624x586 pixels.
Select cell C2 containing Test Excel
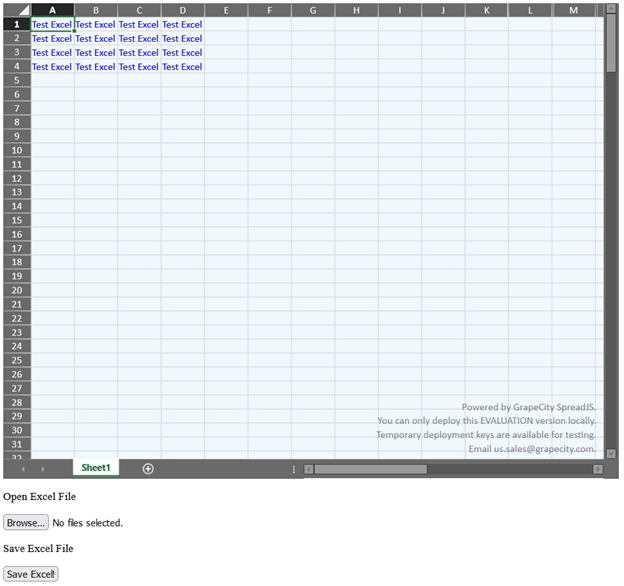point(139,38)
